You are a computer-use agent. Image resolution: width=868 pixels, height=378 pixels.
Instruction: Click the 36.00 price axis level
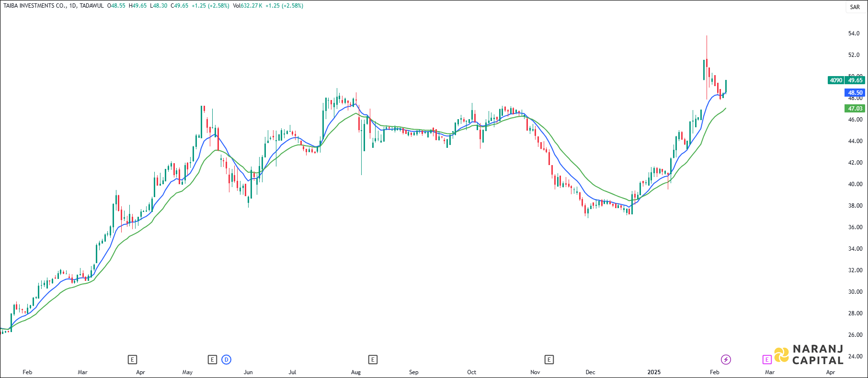coord(855,227)
